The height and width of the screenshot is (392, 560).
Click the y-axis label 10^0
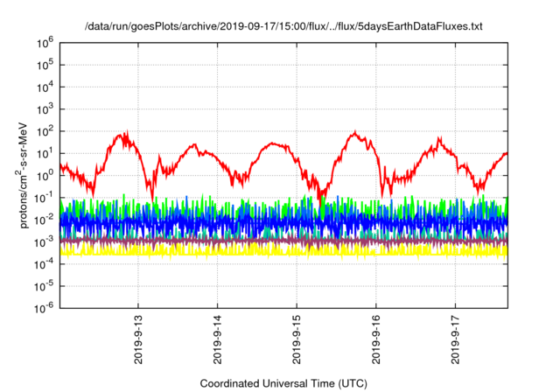click(45, 176)
